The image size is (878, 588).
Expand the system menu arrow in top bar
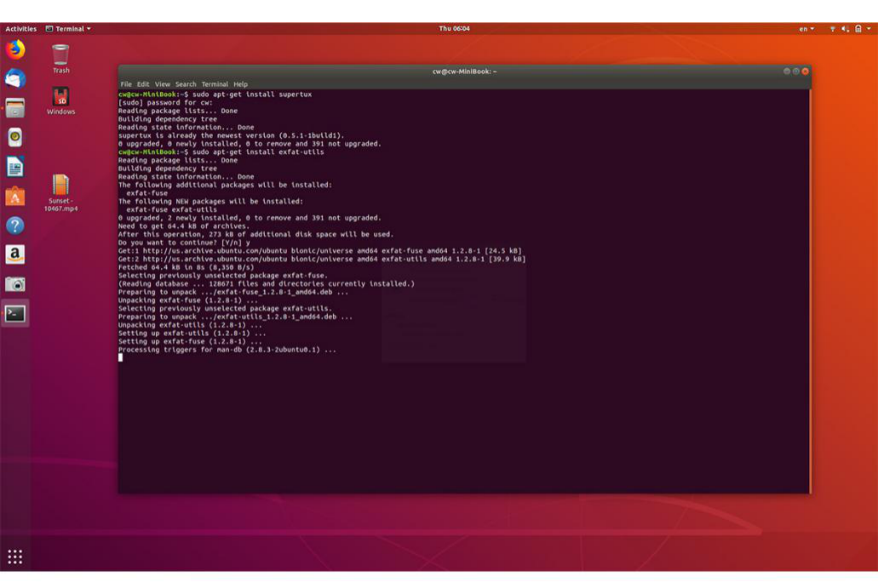click(869, 29)
